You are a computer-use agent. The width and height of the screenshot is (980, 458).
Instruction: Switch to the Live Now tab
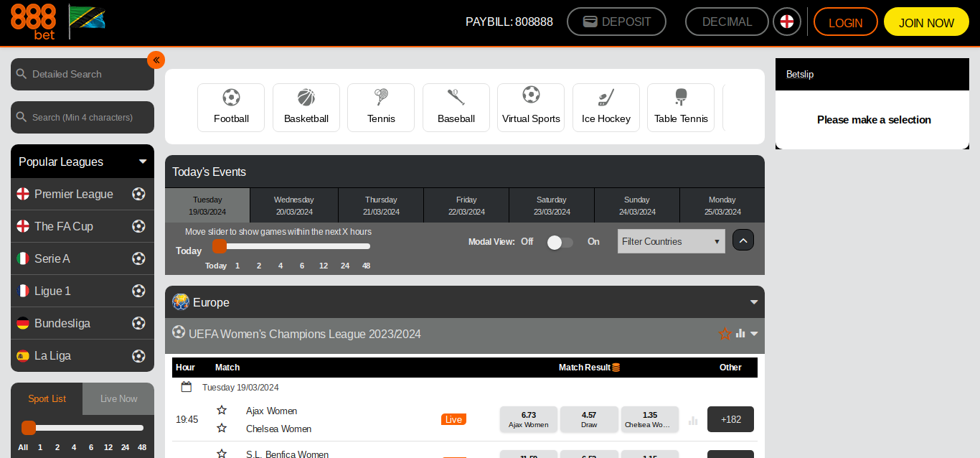click(118, 399)
